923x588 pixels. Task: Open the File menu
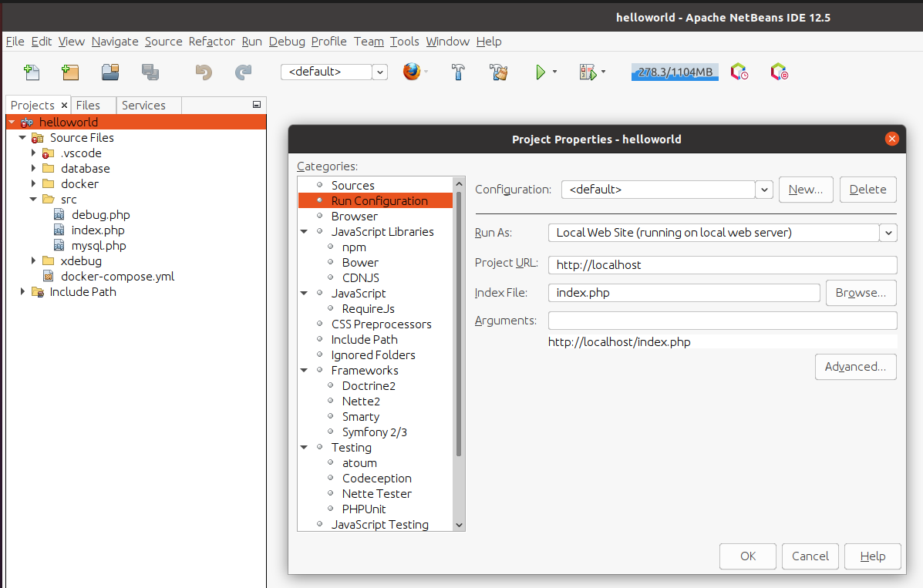[15, 41]
